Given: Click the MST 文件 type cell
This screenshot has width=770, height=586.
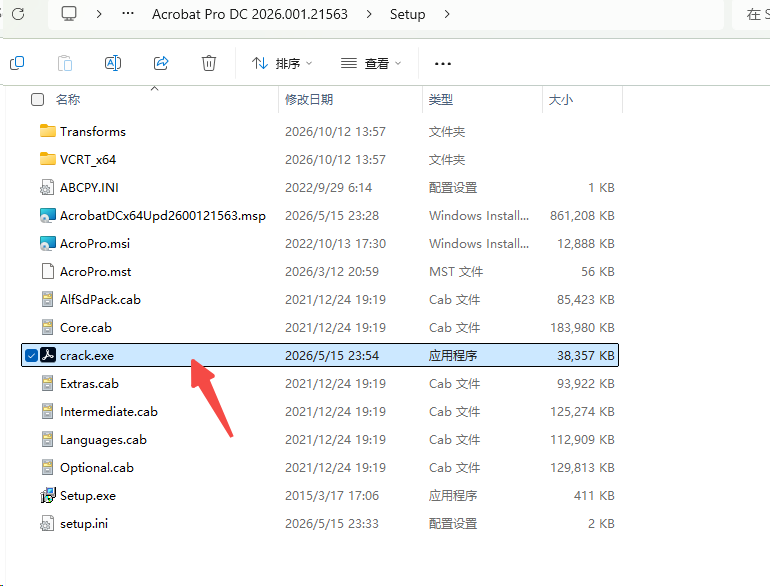Looking at the screenshot, I should 456,272.
